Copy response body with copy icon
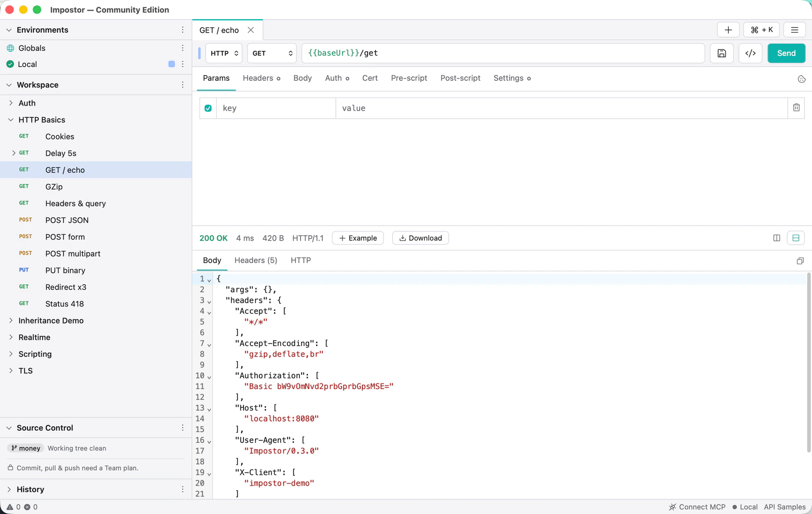 800,261
